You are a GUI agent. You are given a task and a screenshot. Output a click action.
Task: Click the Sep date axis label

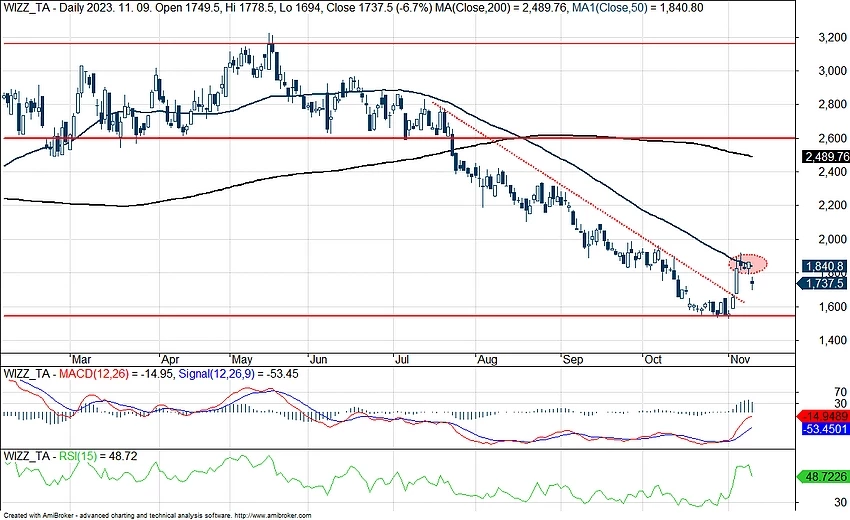572,359
